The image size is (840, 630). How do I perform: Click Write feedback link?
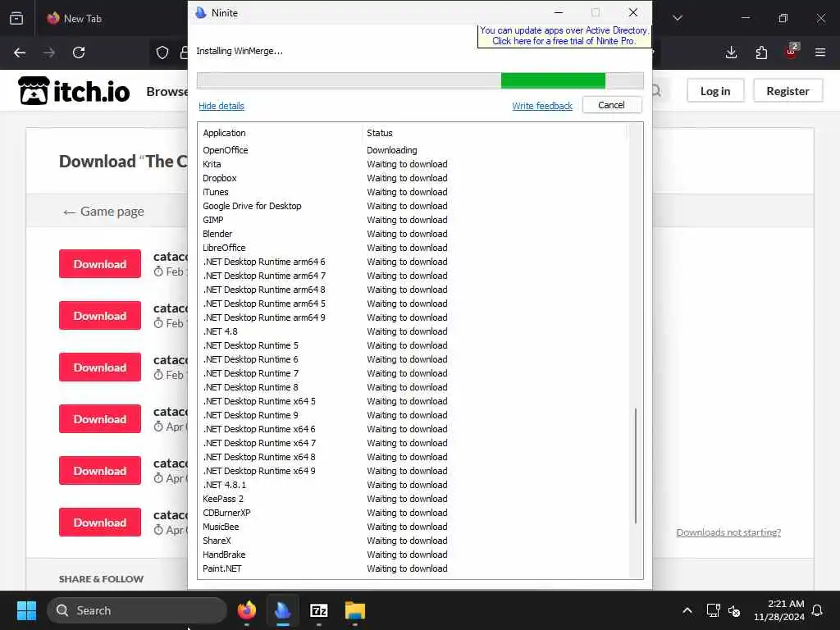click(x=542, y=106)
